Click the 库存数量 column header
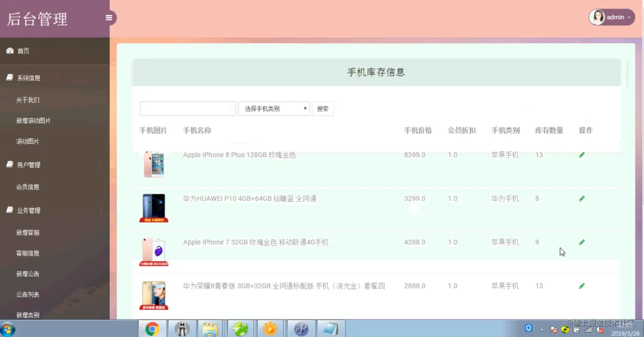Screen dimensions: 644x337 549,130
